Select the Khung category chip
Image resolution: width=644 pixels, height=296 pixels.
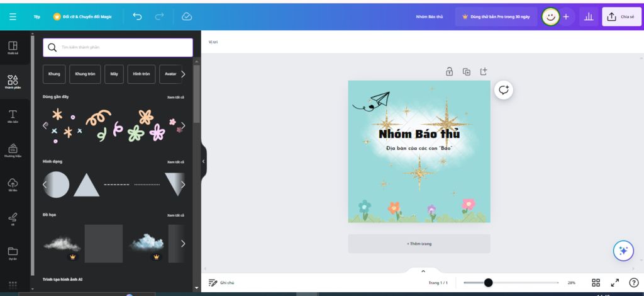pyautogui.click(x=54, y=74)
